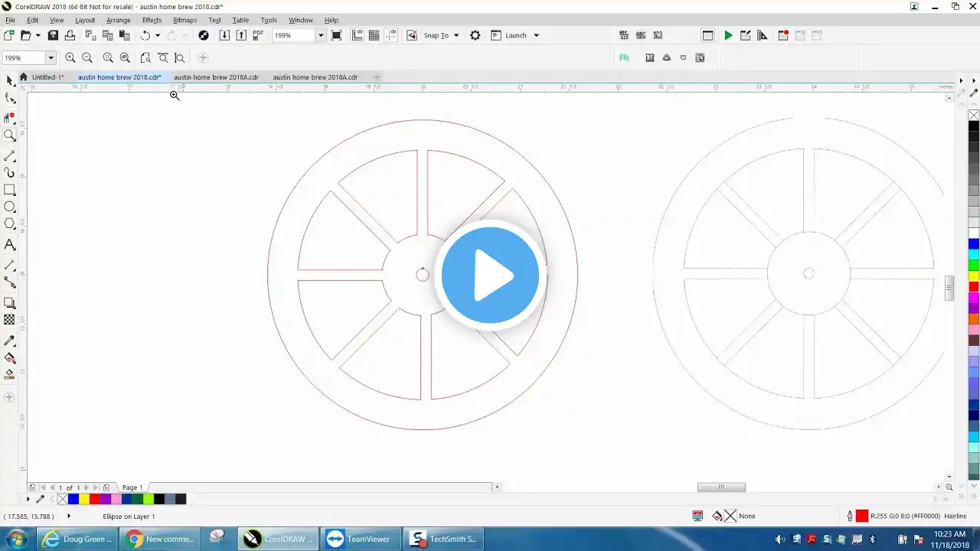Image resolution: width=980 pixels, height=551 pixels.
Task: Select the Color Eyedropper tool
Action: click(x=10, y=341)
